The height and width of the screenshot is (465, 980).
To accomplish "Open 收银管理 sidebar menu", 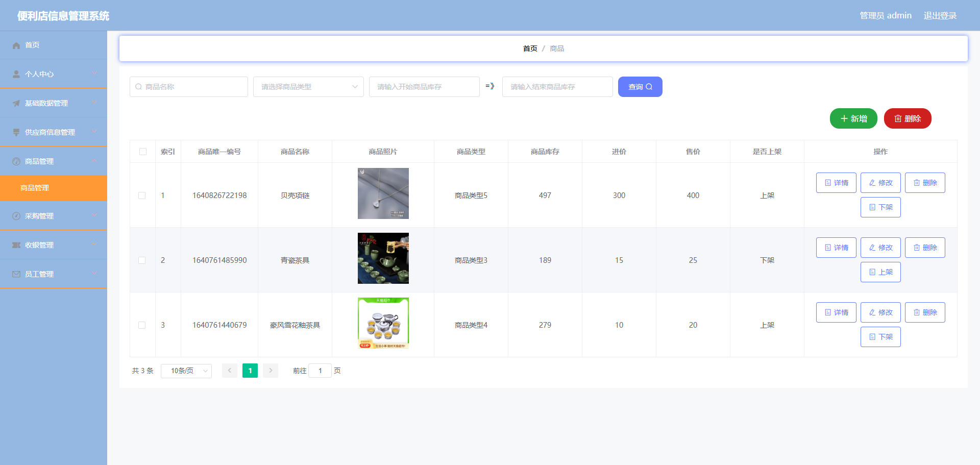I will pos(54,245).
